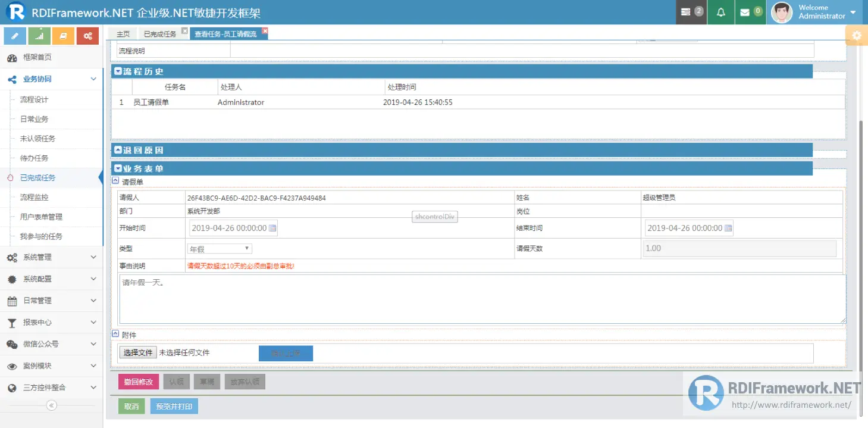This screenshot has height=428, width=868.
Task: Open 流程设计 in the sidebar
Action: [x=35, y=100]
